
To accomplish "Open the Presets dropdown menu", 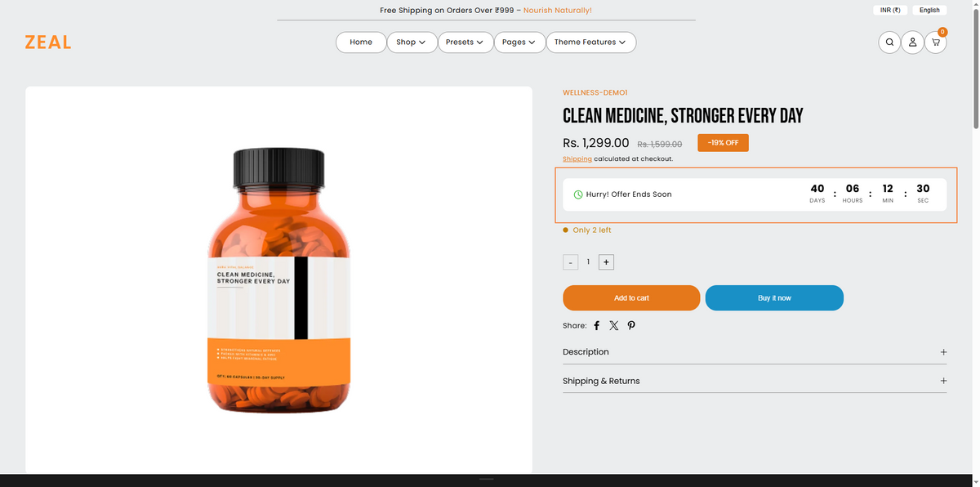I will click(x=465, y=42).
